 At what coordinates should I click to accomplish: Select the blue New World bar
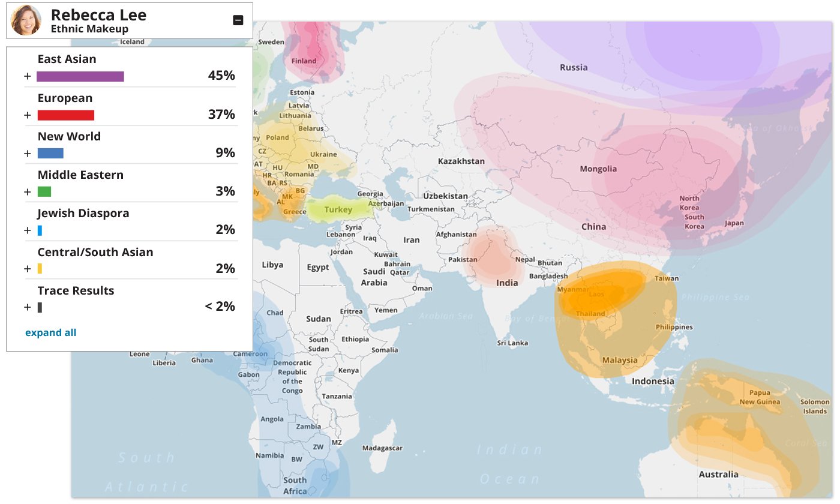coord(50,154)
